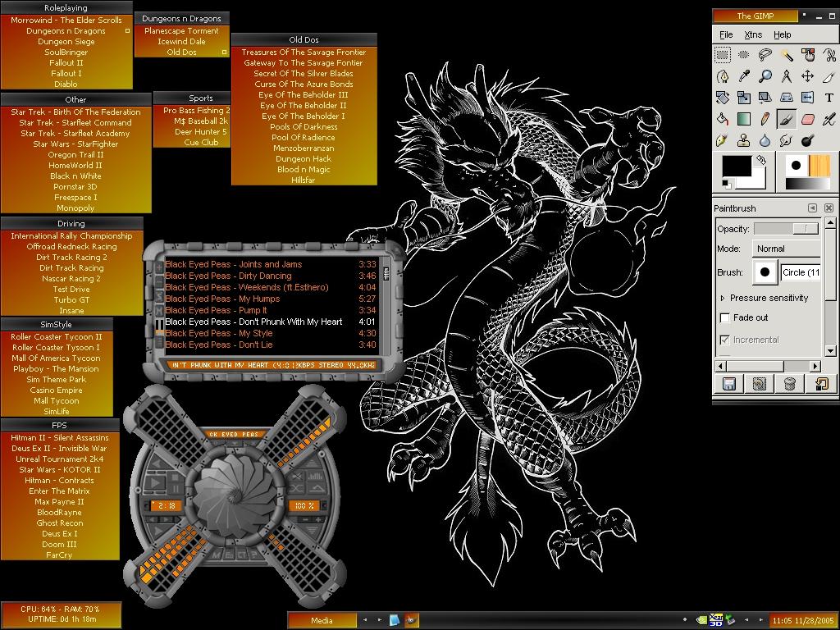Select the Measure compass tool
The height and width of the screenshot is (630, 840).
[x=787, y=76]
